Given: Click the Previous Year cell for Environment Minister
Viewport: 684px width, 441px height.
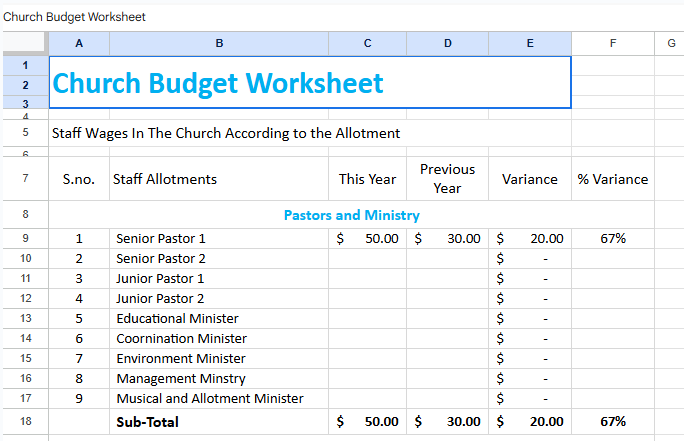Looking at the screenshot, I should pos(448,359).
